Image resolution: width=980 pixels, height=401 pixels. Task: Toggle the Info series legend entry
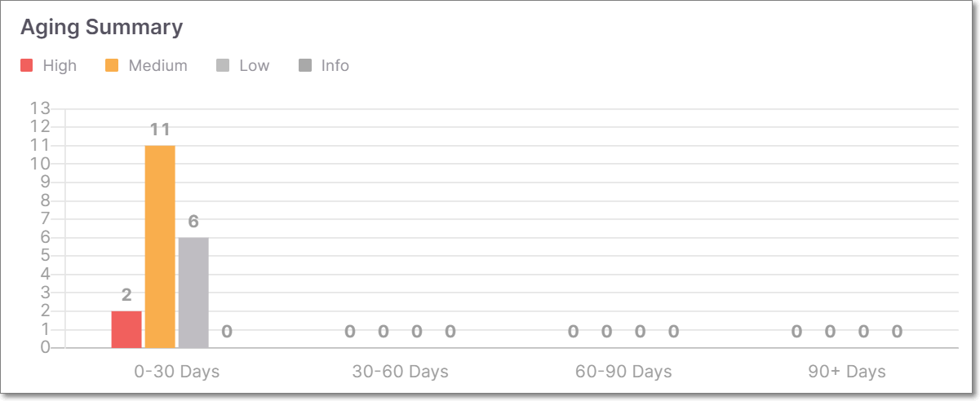coord(324,66)
